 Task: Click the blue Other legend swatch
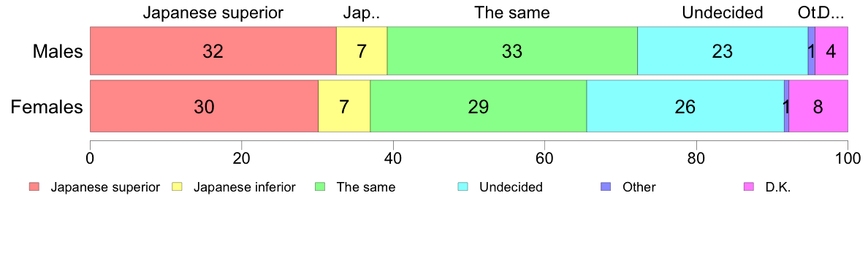[x=606, y=187]
